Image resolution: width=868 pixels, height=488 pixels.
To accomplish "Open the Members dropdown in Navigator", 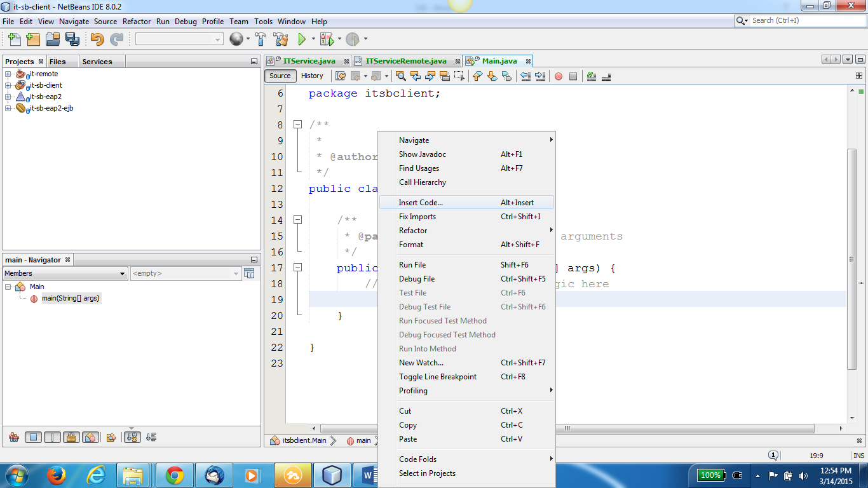I will point(65,273).
